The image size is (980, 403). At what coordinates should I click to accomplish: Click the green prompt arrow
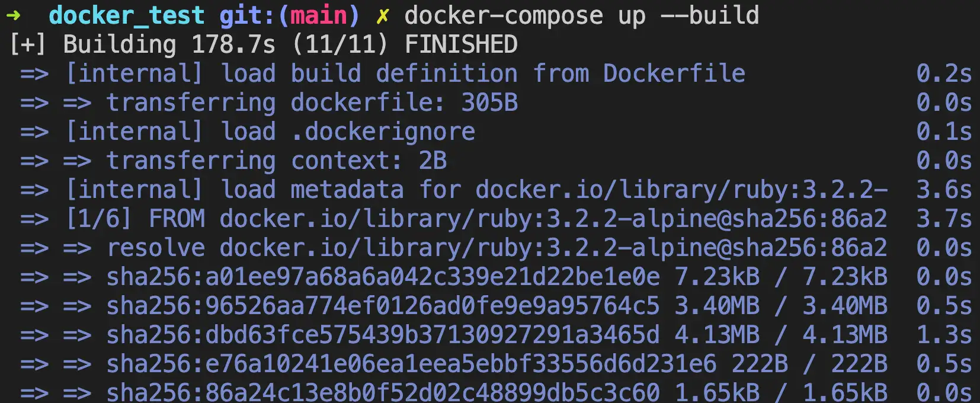tap(13, 15)
